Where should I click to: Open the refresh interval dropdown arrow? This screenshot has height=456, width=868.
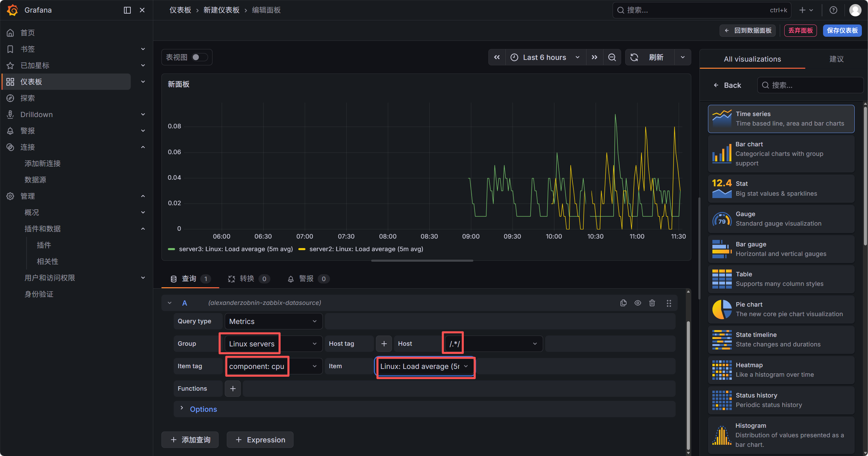(683, 57)
